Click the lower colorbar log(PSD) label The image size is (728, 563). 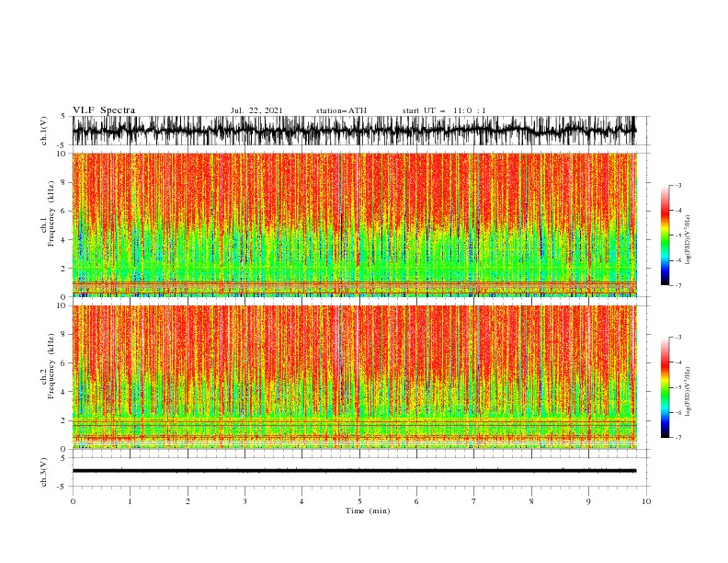point(688,392)
